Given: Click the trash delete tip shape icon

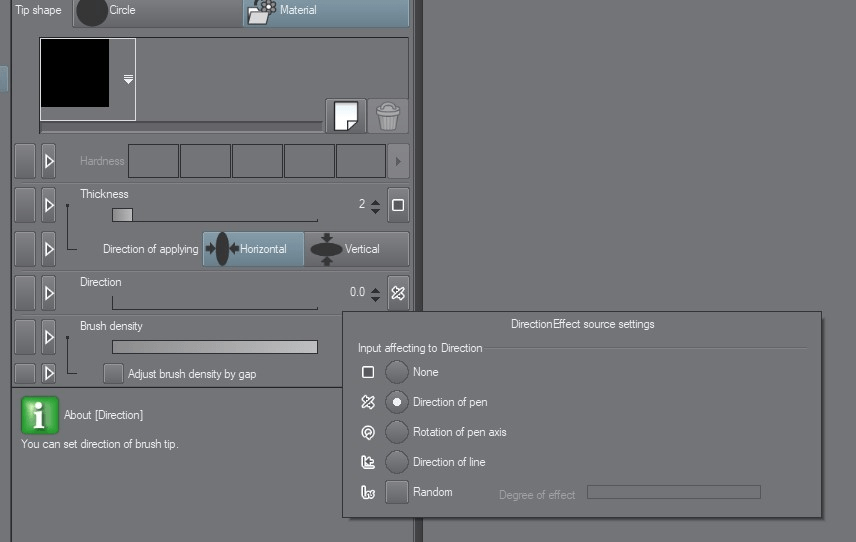Looking at the screenshot, I should 388,116.
